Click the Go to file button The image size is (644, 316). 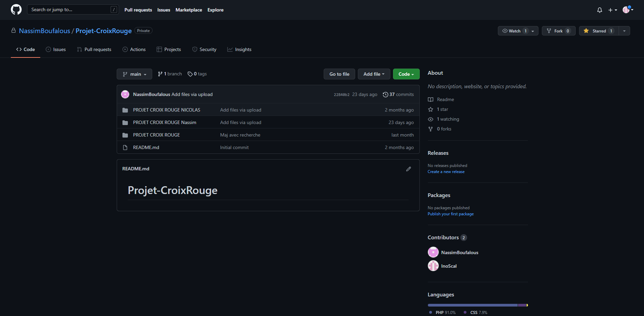pos(339,74)
